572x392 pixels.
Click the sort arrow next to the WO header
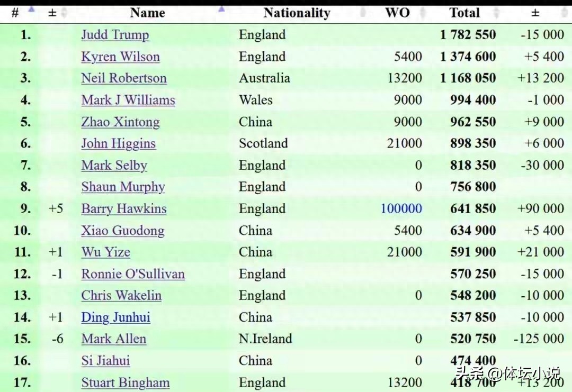point(422,11)
